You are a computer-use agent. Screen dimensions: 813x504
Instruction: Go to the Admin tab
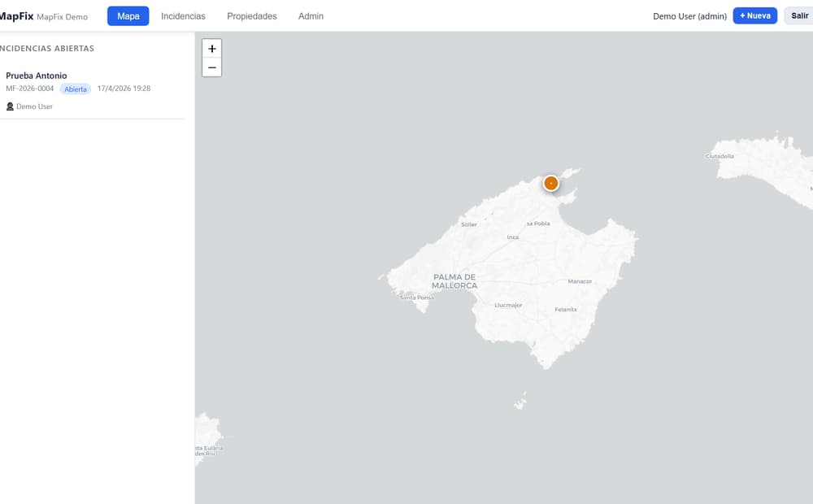tap(311, 16)
